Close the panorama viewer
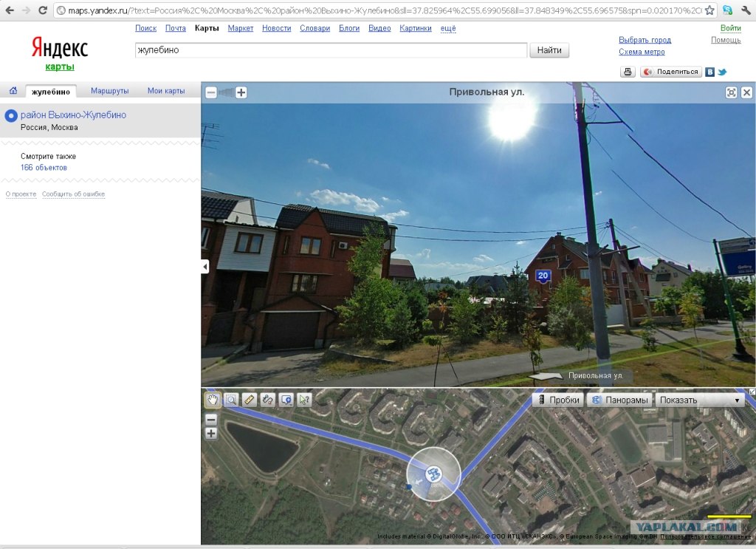Viewport: 756px width, 549px height. click(x=746, y=92)
